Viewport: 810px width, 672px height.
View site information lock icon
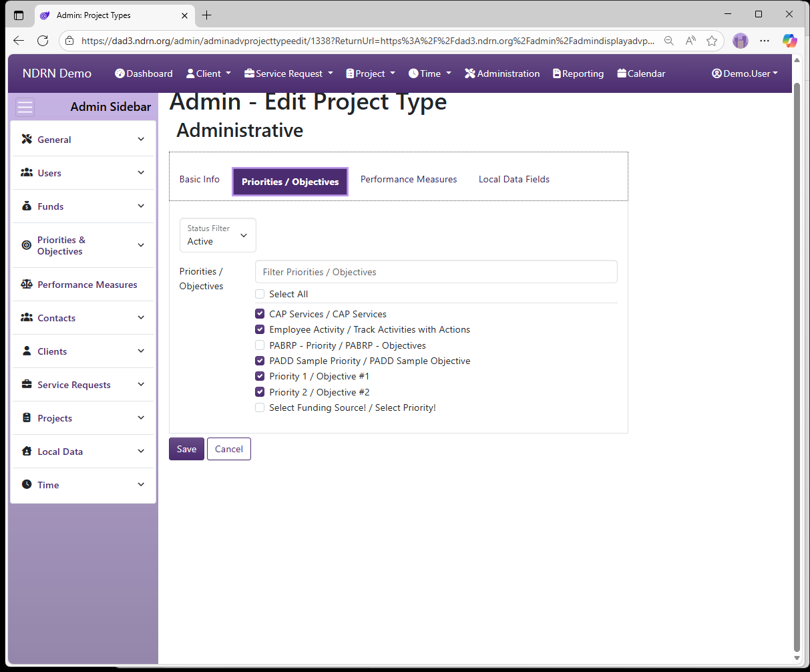[69, 41]
